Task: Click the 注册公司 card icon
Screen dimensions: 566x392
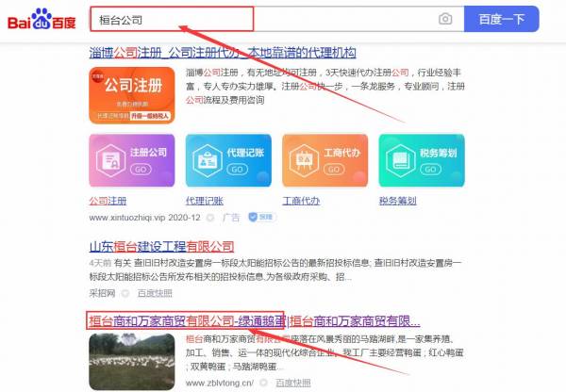Action: 125,161
